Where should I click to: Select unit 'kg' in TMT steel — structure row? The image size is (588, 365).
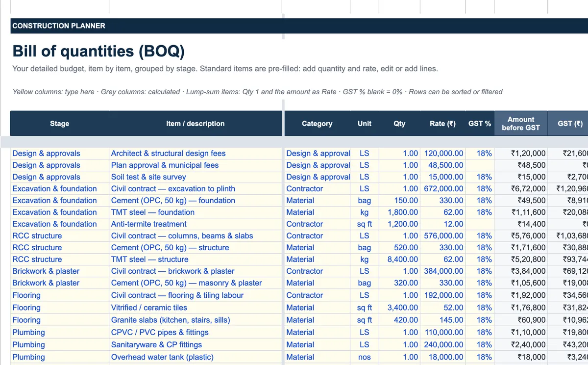click(x=365, y=260)
